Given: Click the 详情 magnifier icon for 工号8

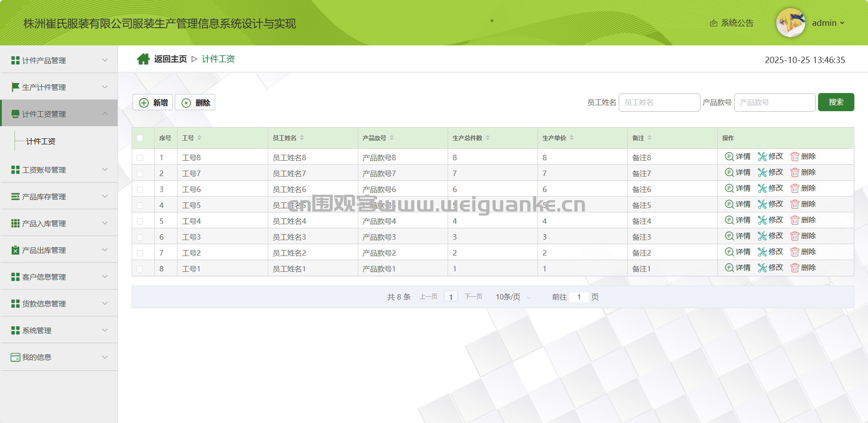Looking at the screenshot, I should tap(729, 157).
